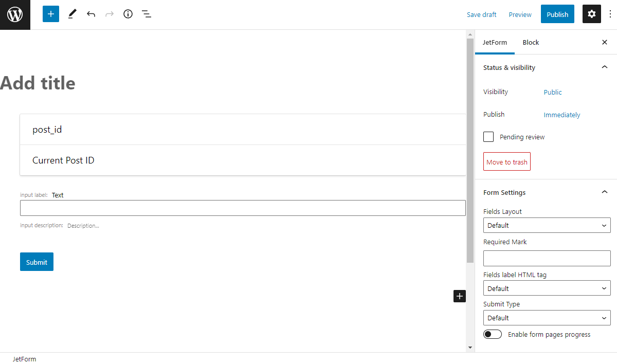Switch to the Block tab
The image size is (617, 364).
pyautogui.click(x=531, y=42)
